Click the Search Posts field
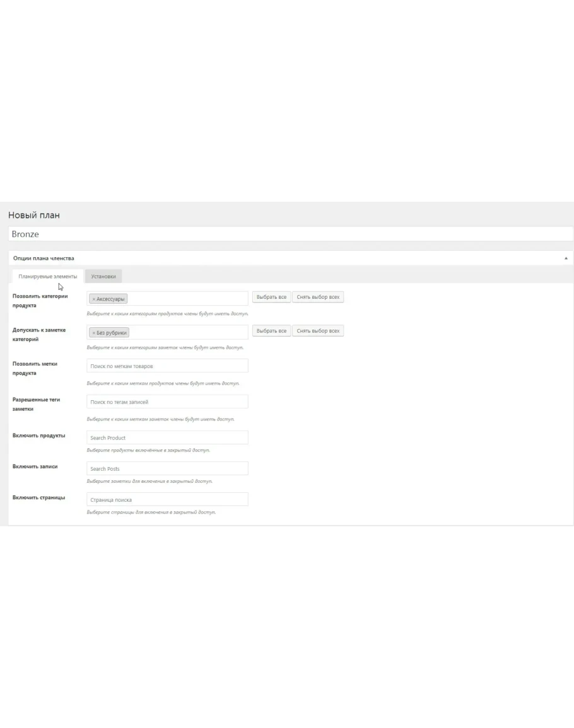The width and height of the screenshot is (574, 728). tap(167, 469)
